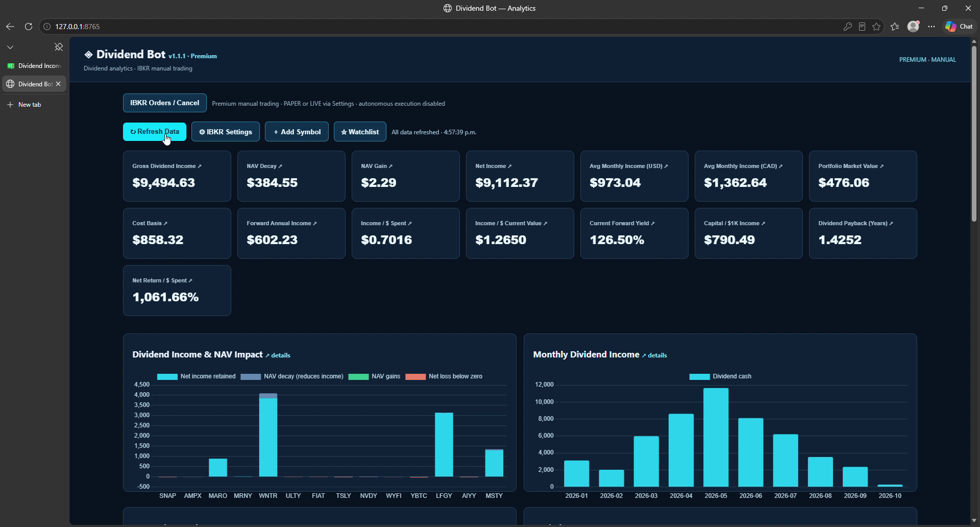Expand the tab actions chevron in the sidebar
The width and height of the screenshot is (980, 527).
point(10,47)
